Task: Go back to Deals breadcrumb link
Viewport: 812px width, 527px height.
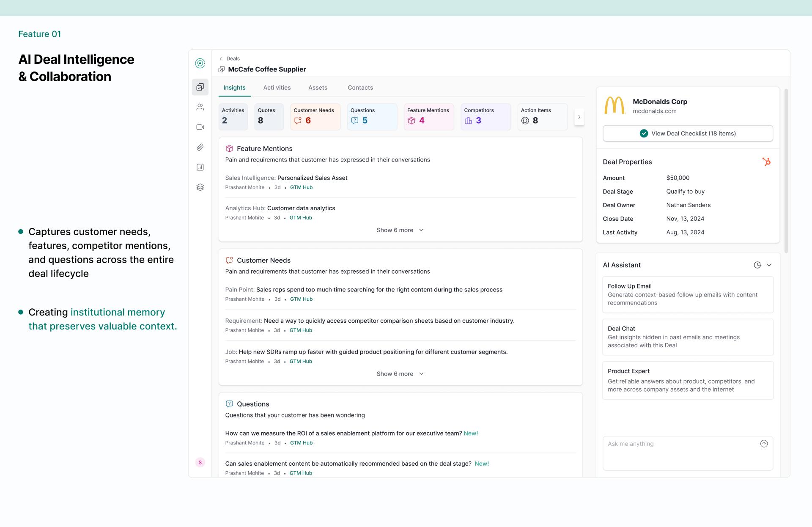Action: pos(233,58)
